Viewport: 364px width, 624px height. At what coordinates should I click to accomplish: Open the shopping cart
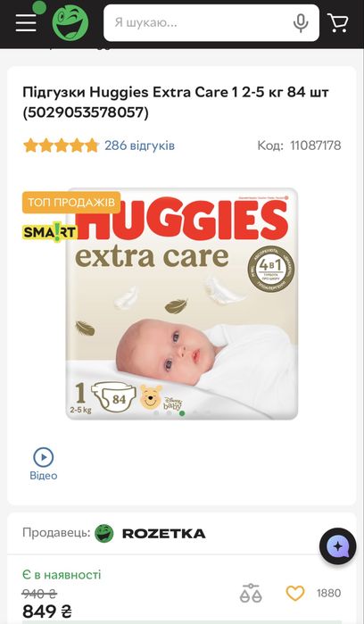(338, 23)
